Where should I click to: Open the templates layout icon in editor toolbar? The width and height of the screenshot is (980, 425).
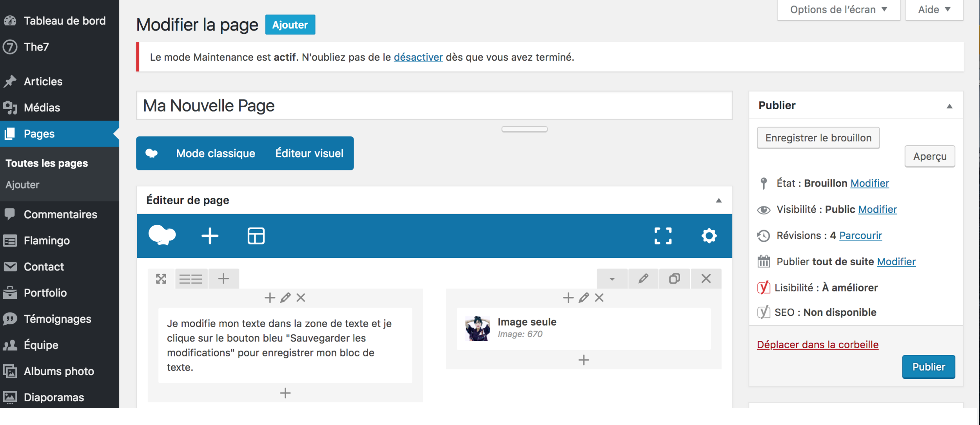[x=256, y=236]
